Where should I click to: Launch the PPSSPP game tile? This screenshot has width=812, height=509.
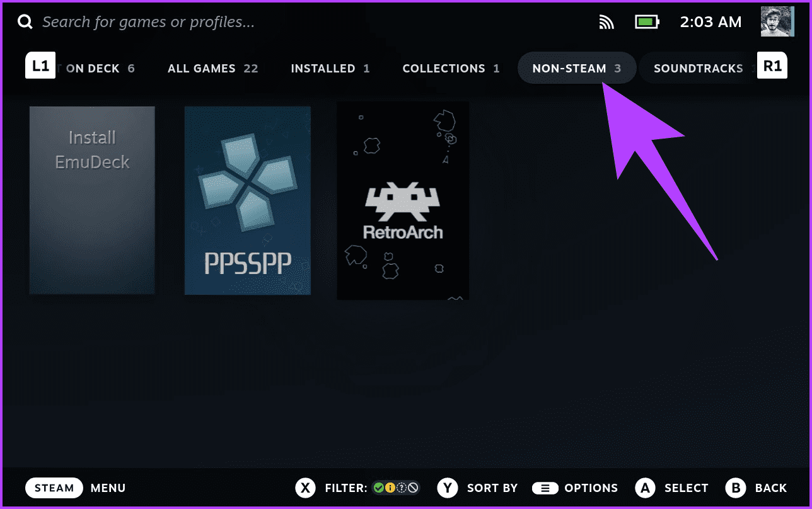click(248, 200)
